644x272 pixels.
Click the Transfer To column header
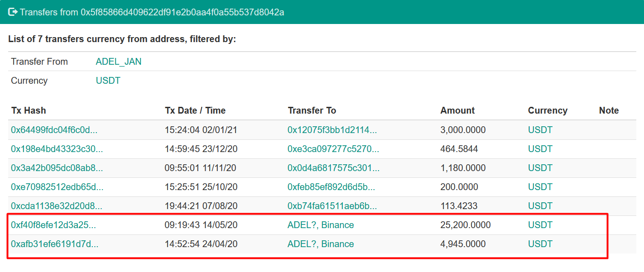pos(312,110)
